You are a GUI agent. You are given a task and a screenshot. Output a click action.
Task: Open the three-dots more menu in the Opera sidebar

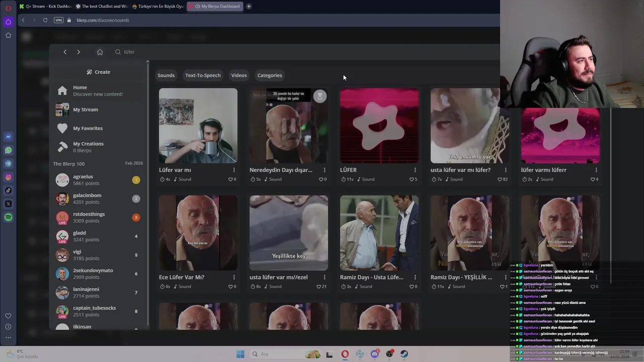pos(8,338)
